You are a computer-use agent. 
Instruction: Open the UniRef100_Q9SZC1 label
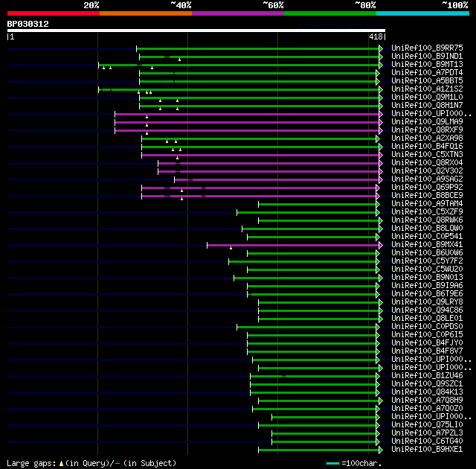tap(427, 384)
